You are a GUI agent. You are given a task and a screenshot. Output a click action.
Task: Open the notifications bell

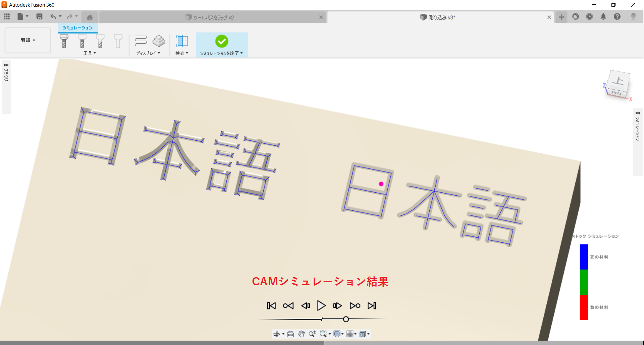[603, 17]
